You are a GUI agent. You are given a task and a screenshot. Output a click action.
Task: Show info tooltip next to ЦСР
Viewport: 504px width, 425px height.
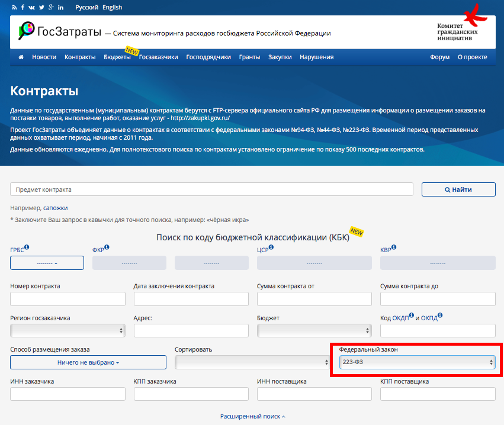[271, 247]
